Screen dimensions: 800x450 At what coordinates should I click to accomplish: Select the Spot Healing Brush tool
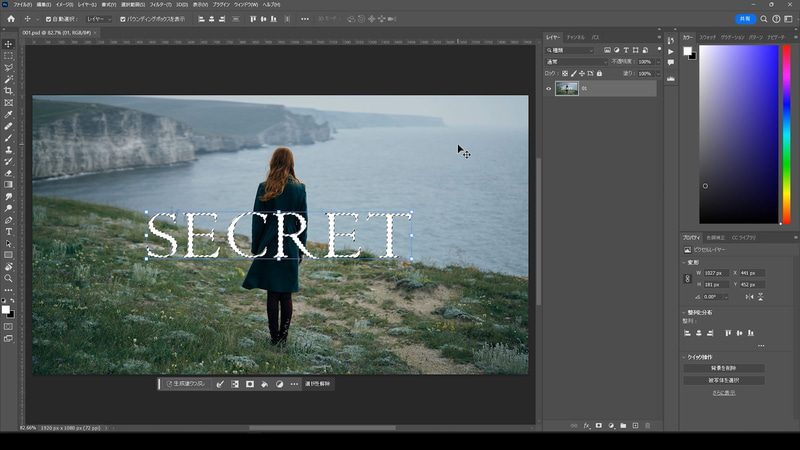(8, 126)
